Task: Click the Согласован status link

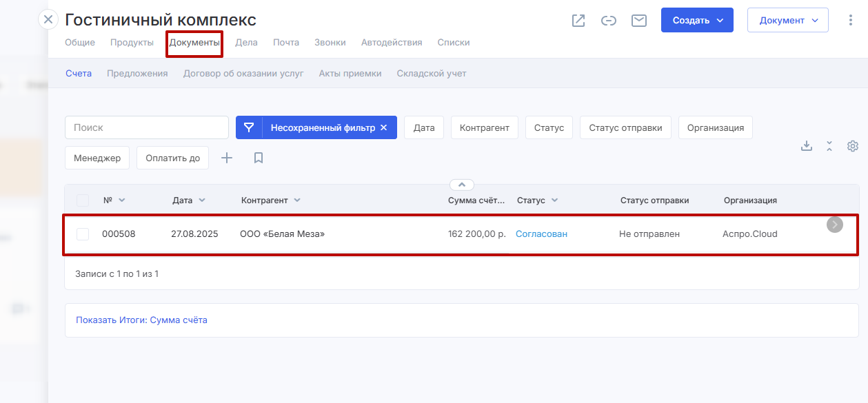Action: coord(541,234)
